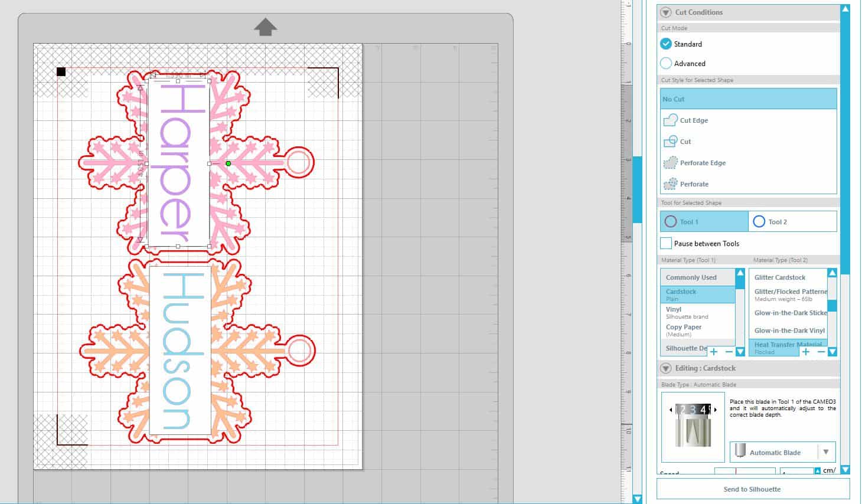Click the black square registration mark
862x504 pixels.
[61, 71]
